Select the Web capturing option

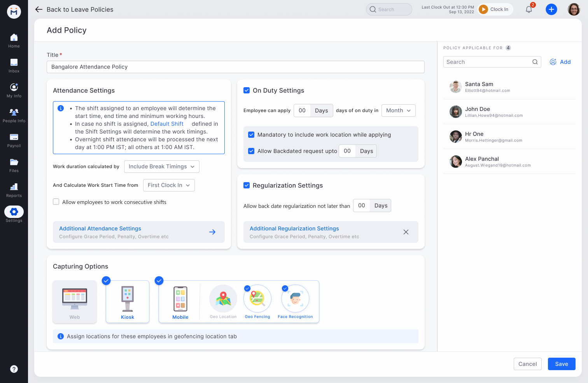coord(74,302)
